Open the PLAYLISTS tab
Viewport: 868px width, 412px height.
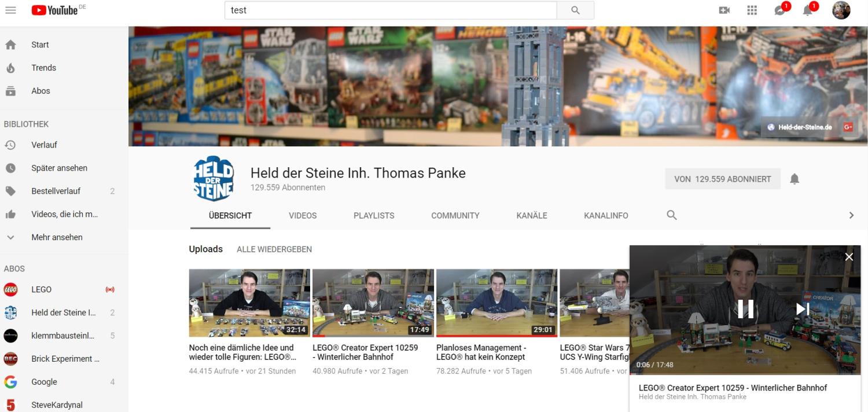(374, 215)
